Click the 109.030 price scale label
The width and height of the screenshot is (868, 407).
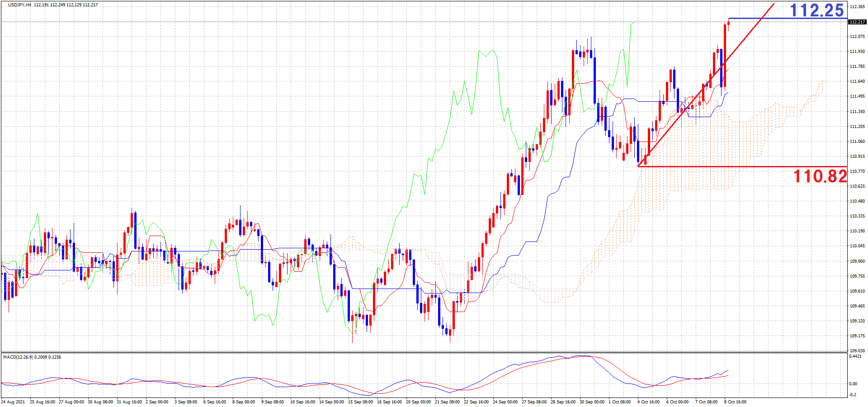click(857, 350)
